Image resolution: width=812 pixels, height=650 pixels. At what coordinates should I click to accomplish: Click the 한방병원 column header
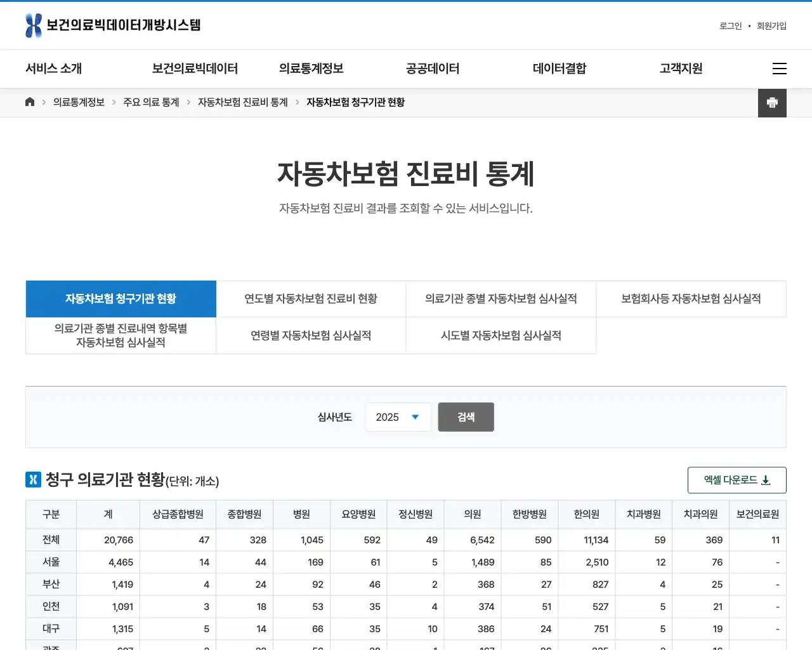point(530,514)
